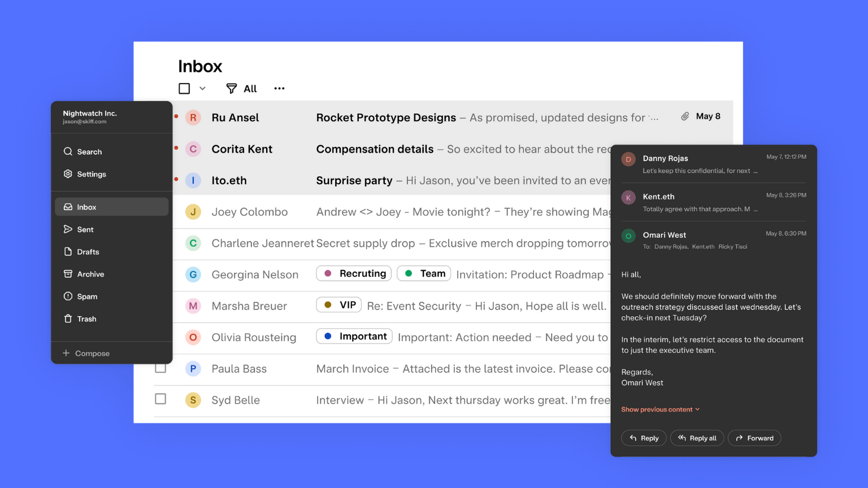Click Paula Bass's P avatar

click(193, 369)
